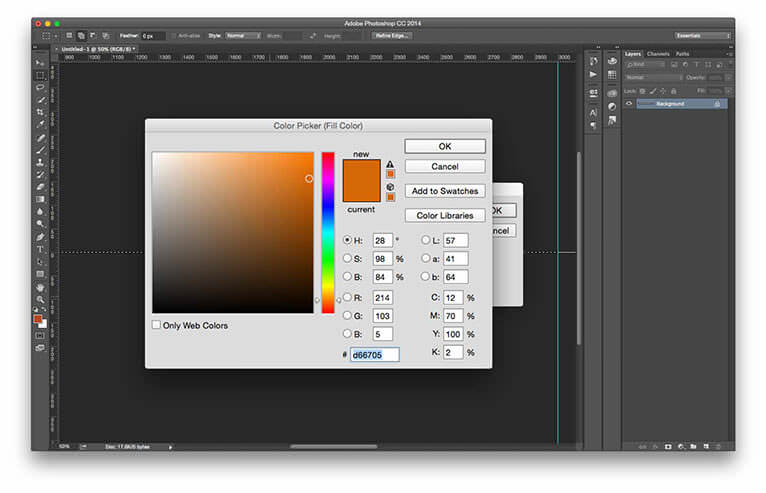Click OK in the Color Picker
Screen dimensions: 766x493
tap(445, 146)
